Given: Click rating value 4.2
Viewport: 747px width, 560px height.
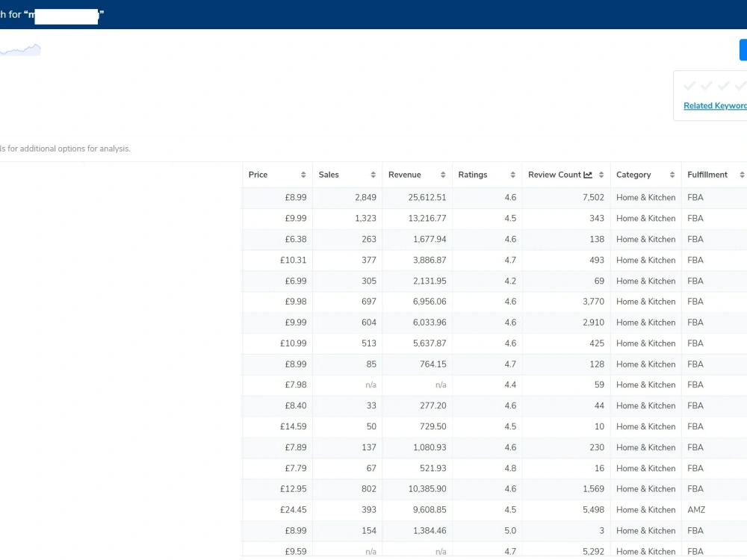Looking at the screenshot, I should (510, 281).
